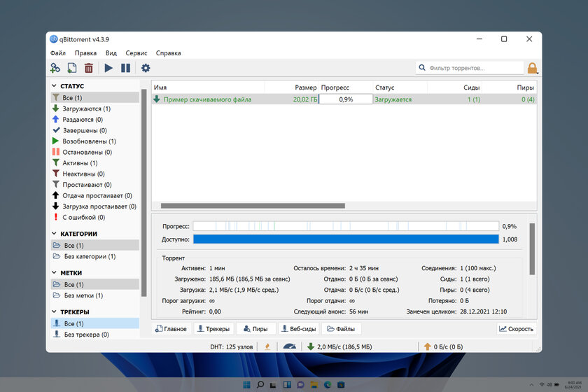Click the sidebar vertical scrollbar

click(143, 192)
